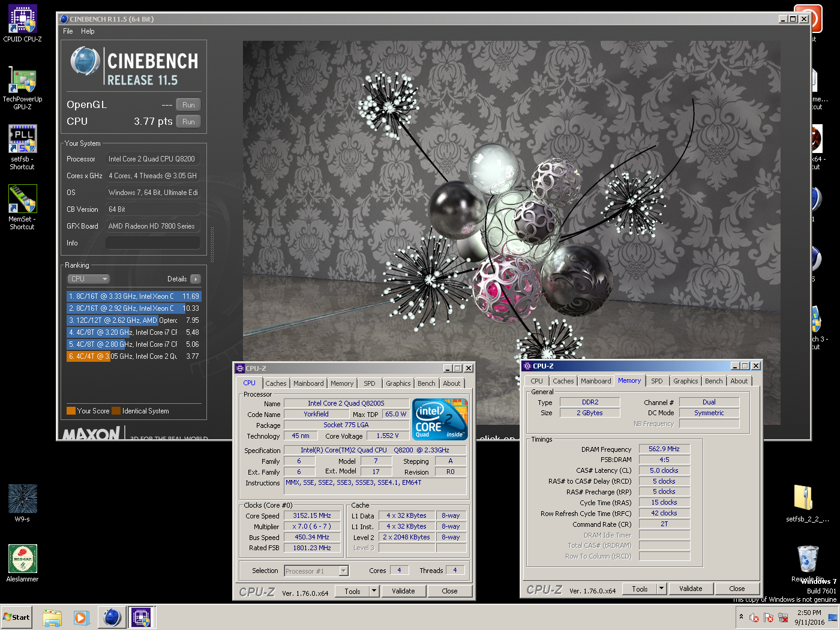Switch to Bench tab in right CPU-Z window
The width and height of the screenshot is (840, 630).
[714, 381]
